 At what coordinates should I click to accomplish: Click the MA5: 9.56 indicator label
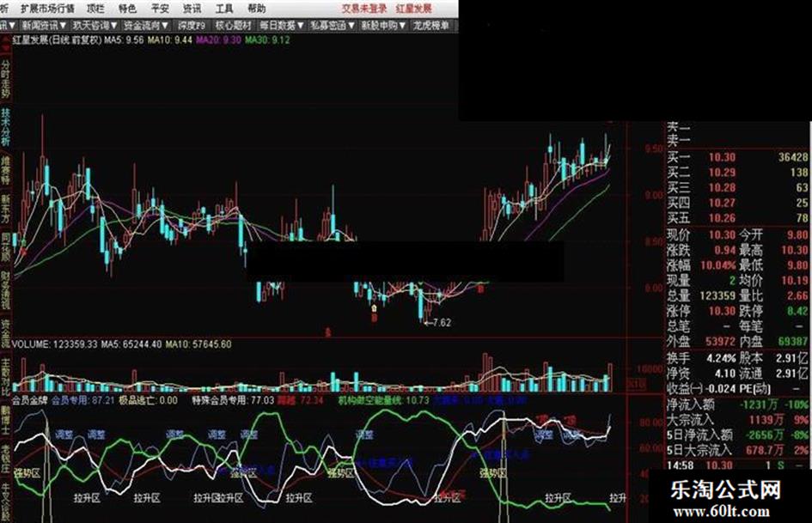pos(125,40)
